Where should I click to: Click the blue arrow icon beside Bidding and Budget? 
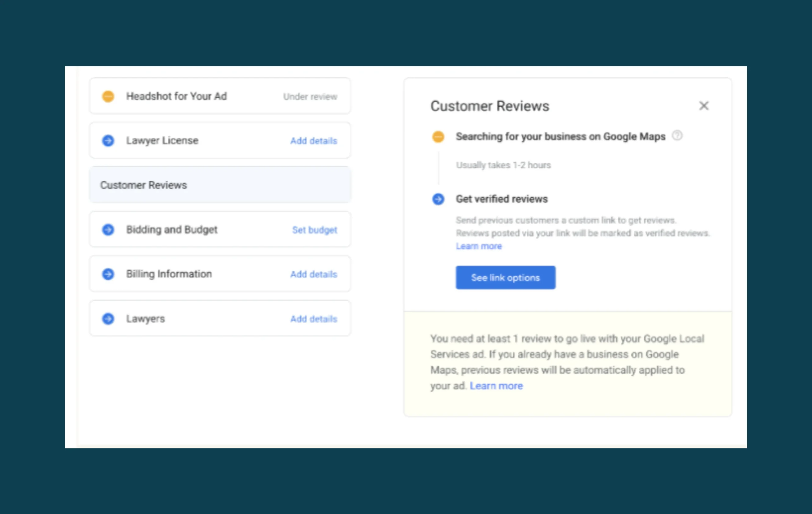tap(108, 230)
